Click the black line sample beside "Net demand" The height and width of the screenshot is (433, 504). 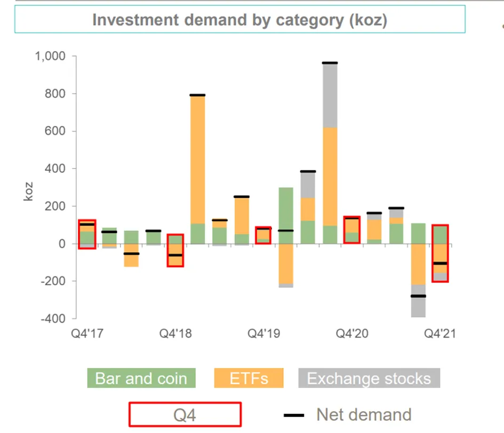point(294,415)
